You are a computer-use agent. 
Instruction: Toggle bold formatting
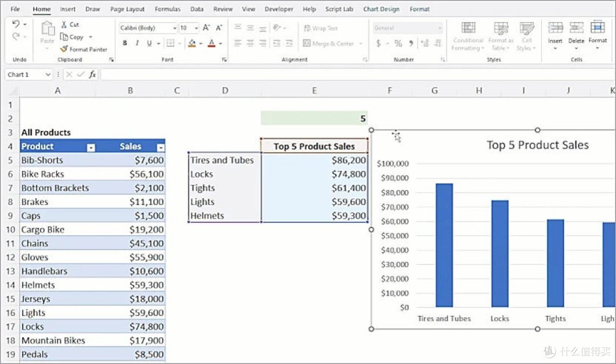(125, 43)
